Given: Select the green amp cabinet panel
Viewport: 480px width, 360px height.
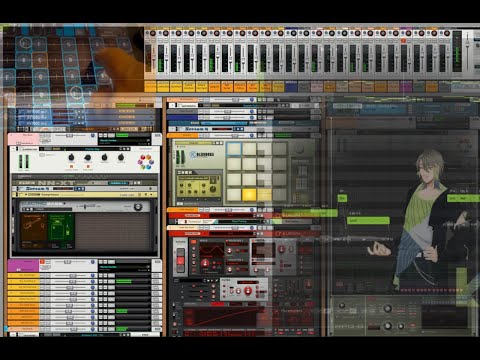Looking at the screenshot, I should (x=61, y=228).
